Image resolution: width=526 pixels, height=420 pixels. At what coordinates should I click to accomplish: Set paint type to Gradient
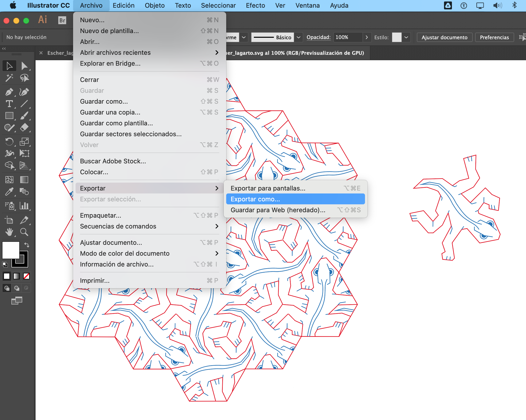(17, 276)
